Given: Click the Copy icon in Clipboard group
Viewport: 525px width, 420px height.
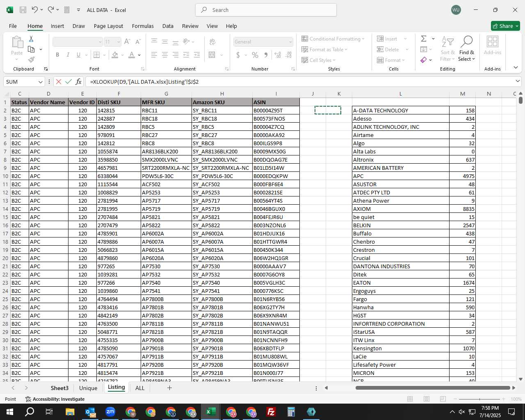Looking at the screenshot, I should [31, 49].
